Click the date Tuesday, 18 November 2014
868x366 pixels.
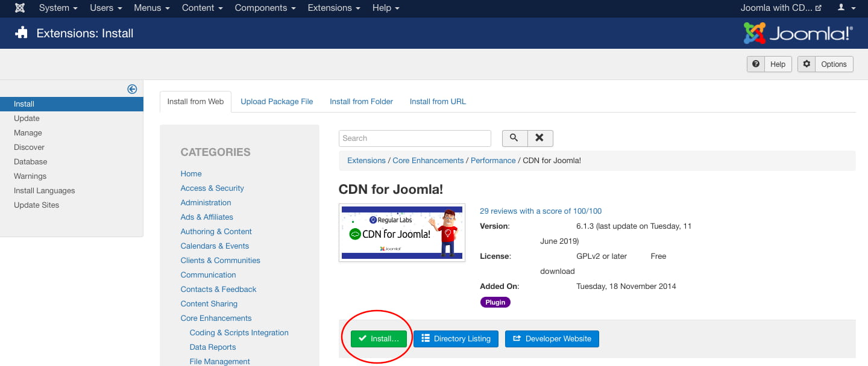626,287
